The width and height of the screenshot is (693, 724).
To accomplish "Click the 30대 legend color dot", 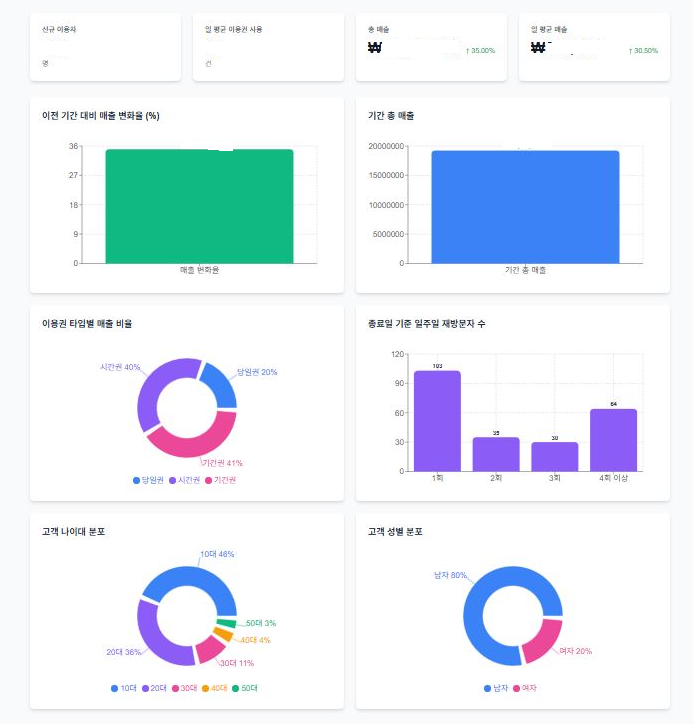I will [175, 688].
